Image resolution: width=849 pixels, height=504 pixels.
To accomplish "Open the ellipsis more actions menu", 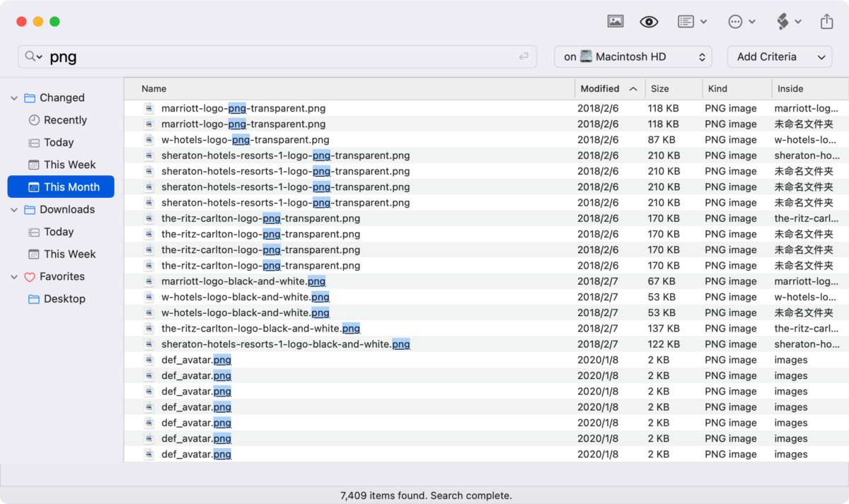I will coord(741,21).
